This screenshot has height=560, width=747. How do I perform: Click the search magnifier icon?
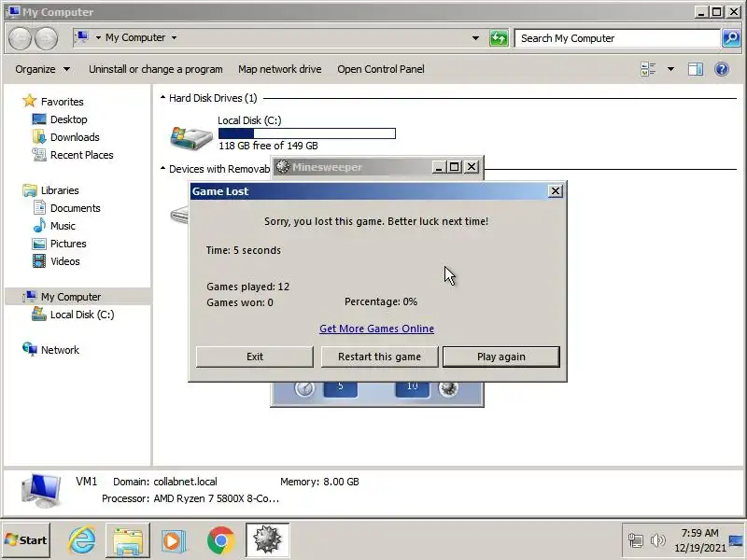[x=731, y=38]
